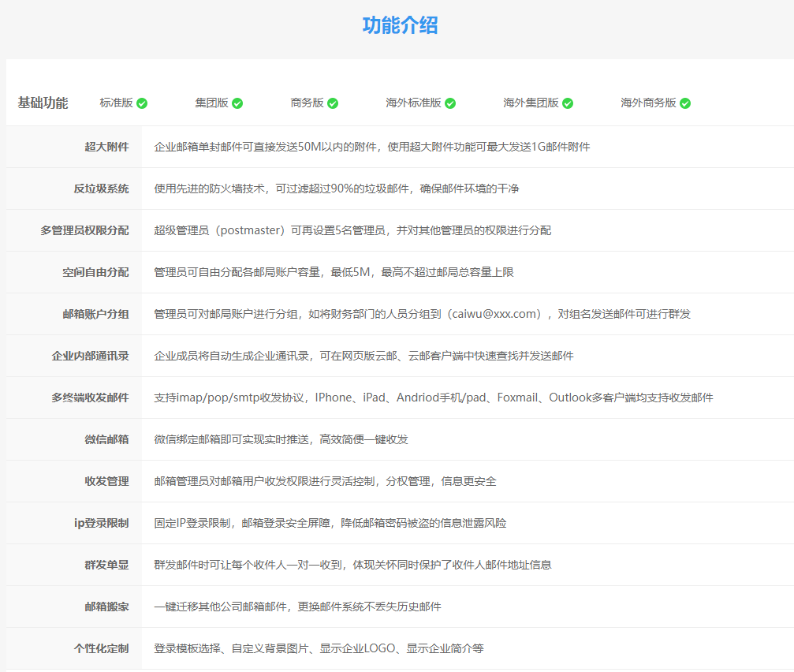The height and width of the screenshot is (672, 794).
Task: Select the 邮箱搬家 feature label
Action: click(106, 607)
